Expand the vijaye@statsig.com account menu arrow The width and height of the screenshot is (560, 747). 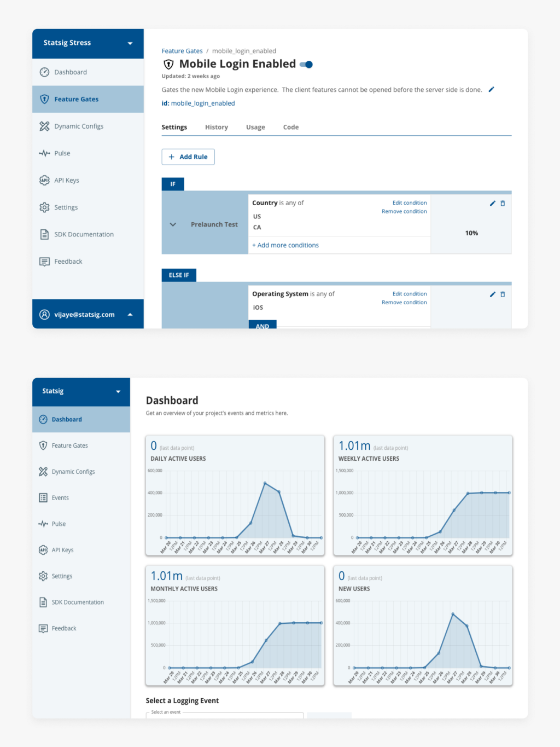(x=130, y=315)
